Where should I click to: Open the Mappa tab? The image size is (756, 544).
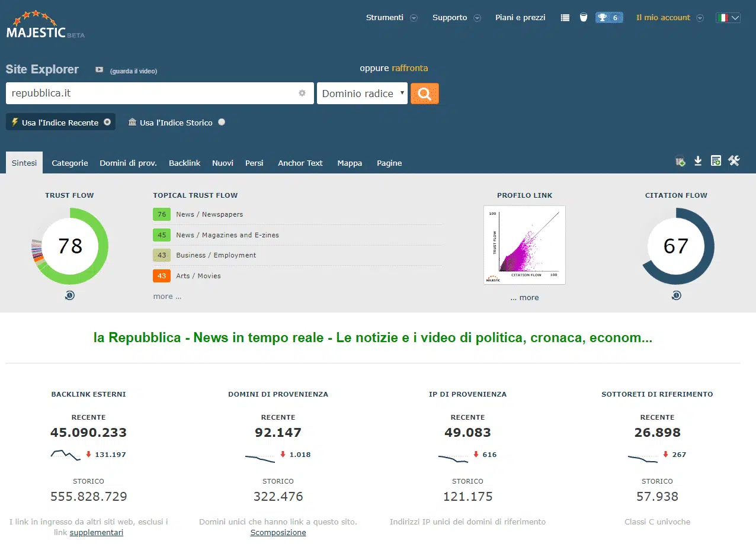350,163
